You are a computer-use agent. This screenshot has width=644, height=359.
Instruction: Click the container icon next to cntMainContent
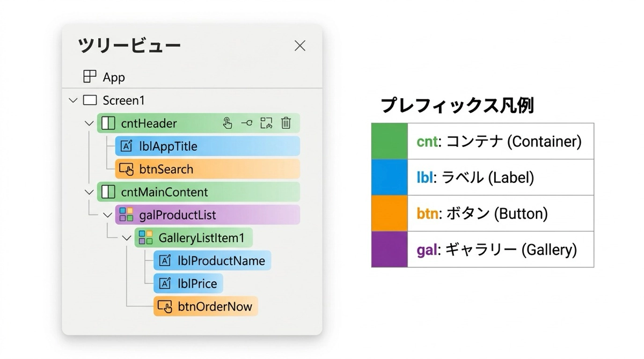[x=108, y=192]
